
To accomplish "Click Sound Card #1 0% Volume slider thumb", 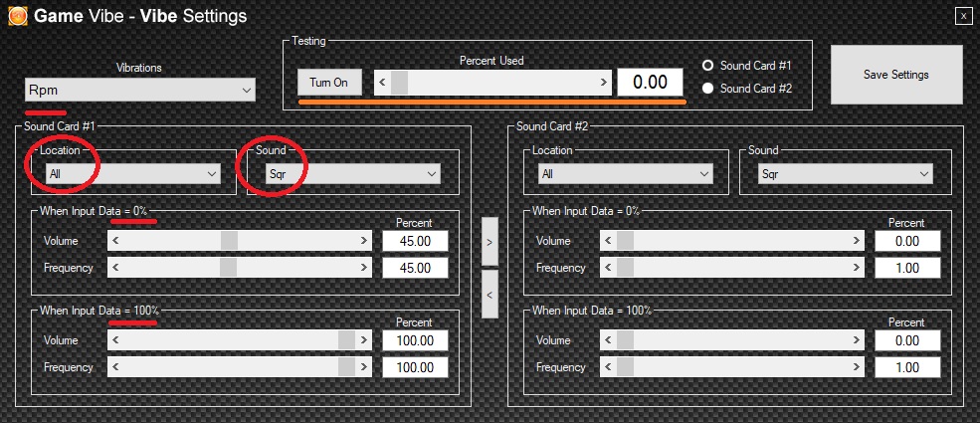I will pos(229,241).
